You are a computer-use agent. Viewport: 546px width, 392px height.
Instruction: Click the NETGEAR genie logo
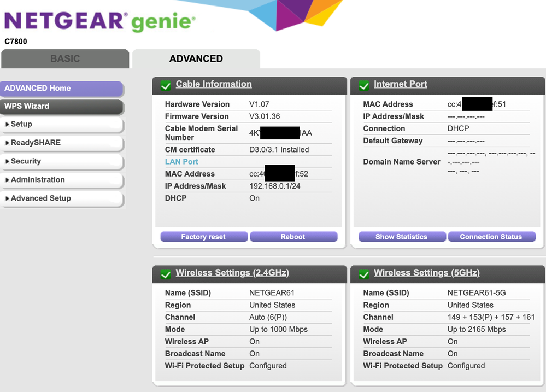99,21
